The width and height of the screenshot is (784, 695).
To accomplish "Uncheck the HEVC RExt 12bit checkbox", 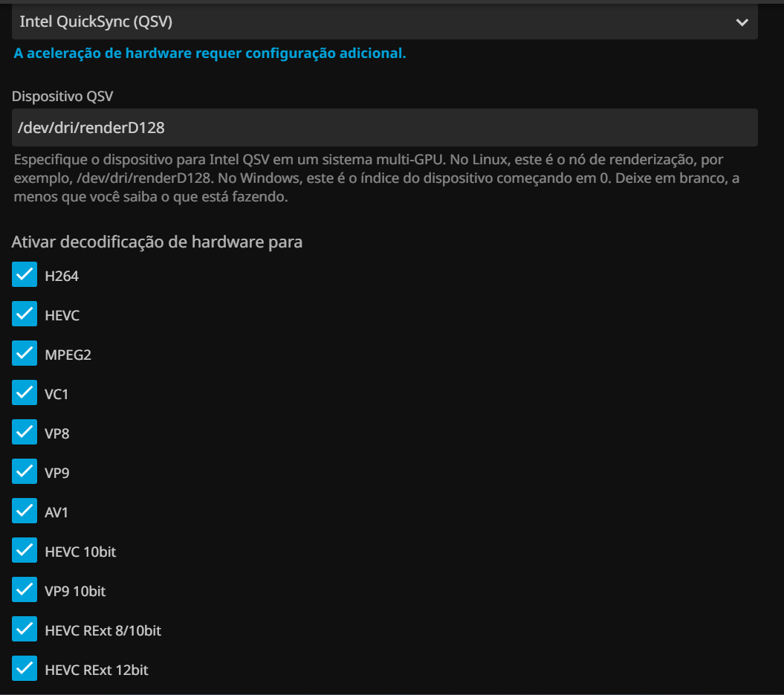I will point(25,669).
